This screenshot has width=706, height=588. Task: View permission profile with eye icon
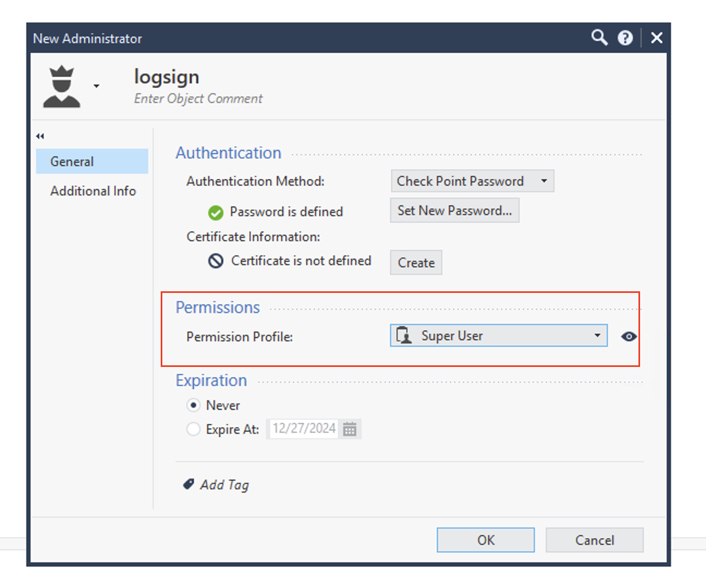point(629,336)
